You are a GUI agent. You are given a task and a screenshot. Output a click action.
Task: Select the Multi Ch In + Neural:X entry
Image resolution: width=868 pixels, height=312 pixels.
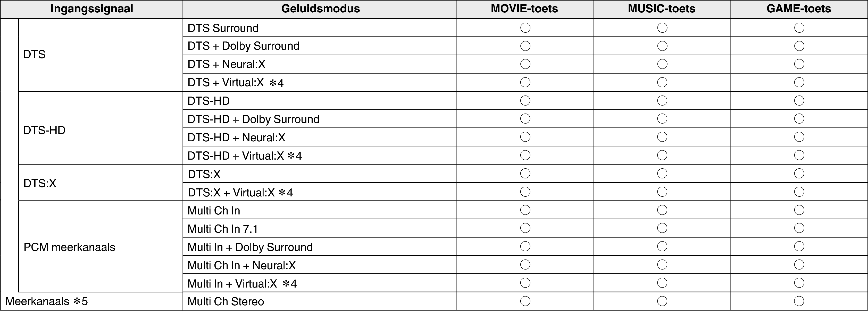coord(241,265)
